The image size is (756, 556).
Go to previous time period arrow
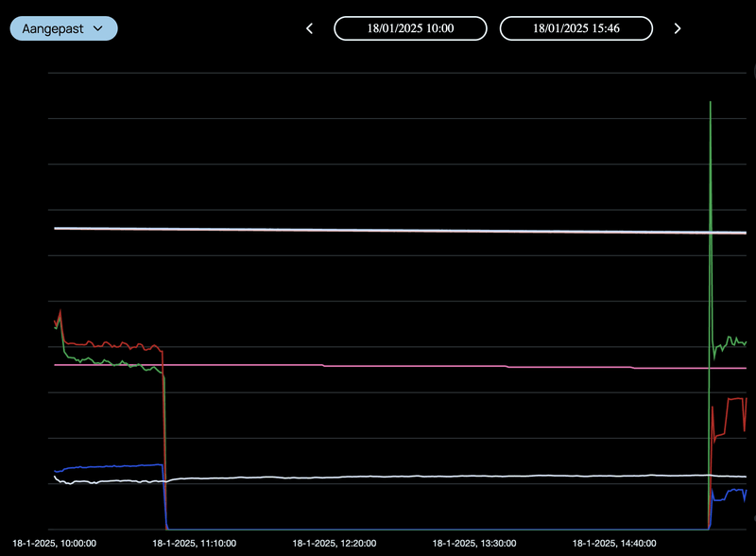310,29
